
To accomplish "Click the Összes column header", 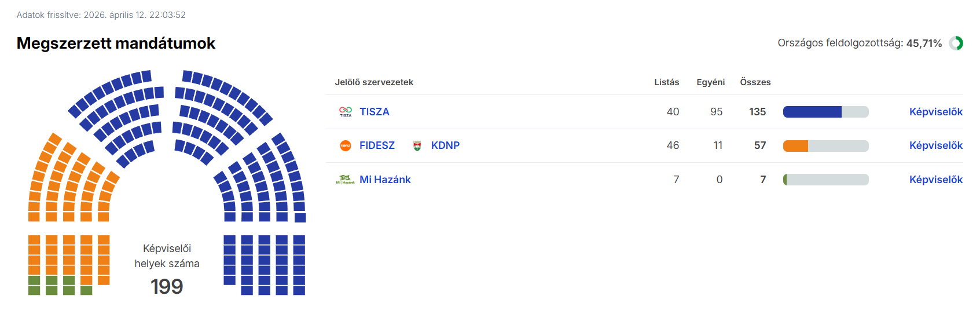I will (x=755, y=82).
